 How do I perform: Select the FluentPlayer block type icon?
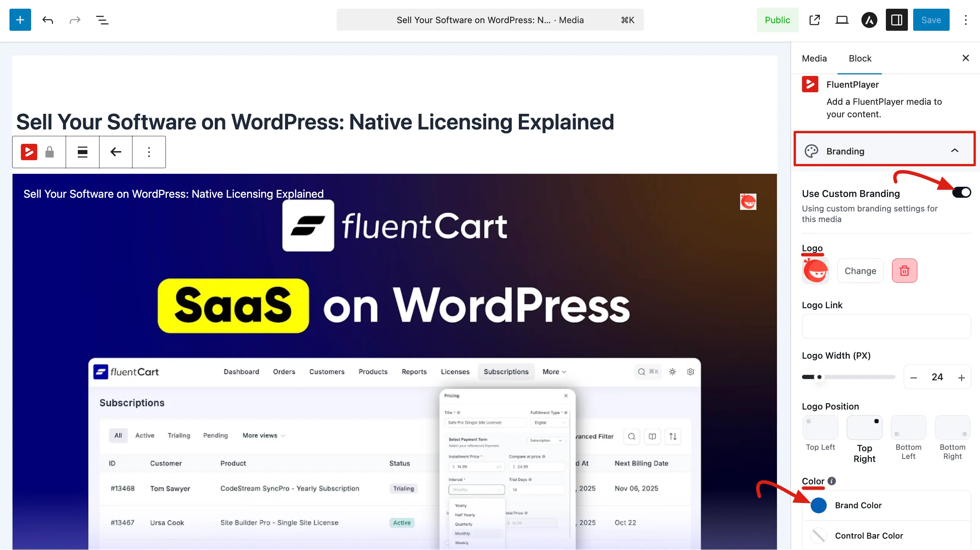(29, 152)
